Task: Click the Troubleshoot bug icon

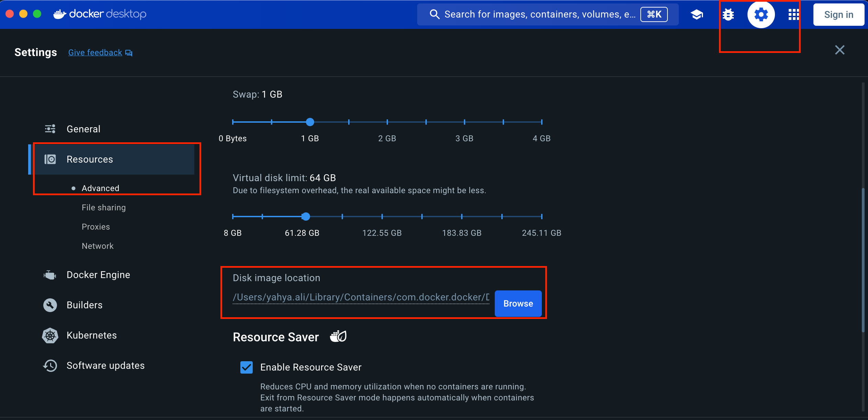Action: [728, 15]
